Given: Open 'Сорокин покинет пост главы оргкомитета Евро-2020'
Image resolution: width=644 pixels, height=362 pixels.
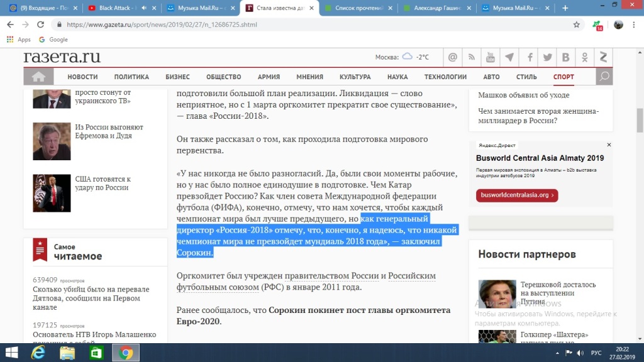Looking at the screenshot, I should click(313, 315).
